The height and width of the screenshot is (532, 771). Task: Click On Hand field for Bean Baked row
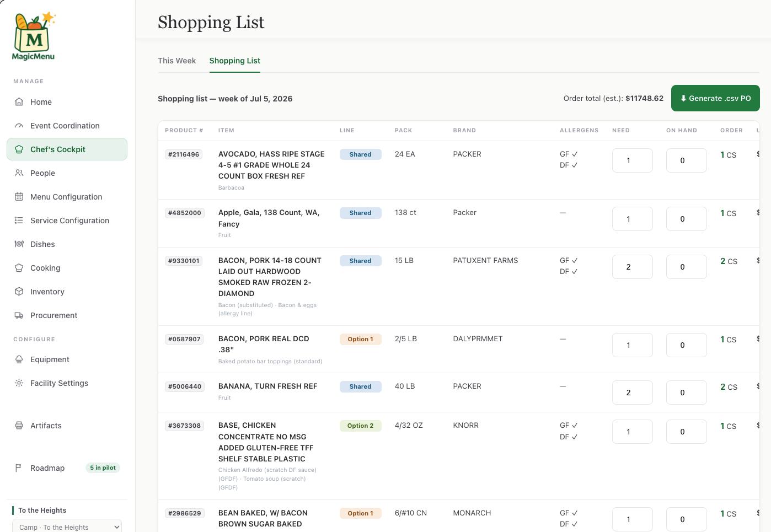point(687,519)
